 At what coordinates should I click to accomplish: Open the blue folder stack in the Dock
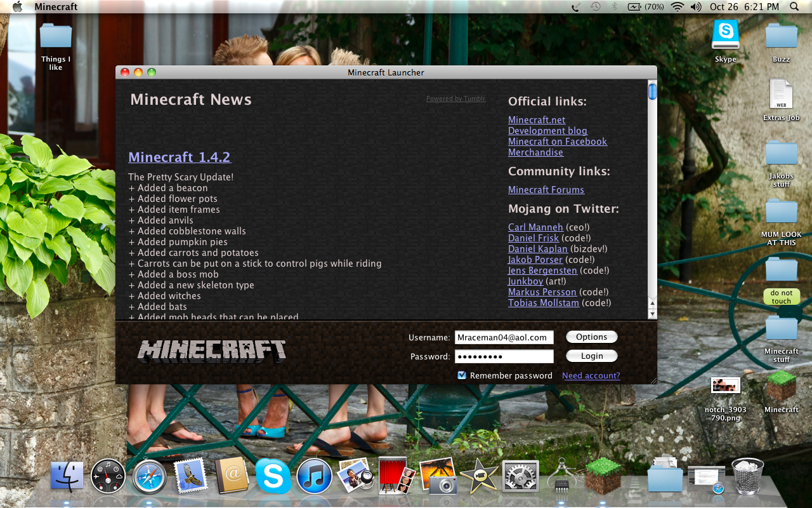point(665,476)
